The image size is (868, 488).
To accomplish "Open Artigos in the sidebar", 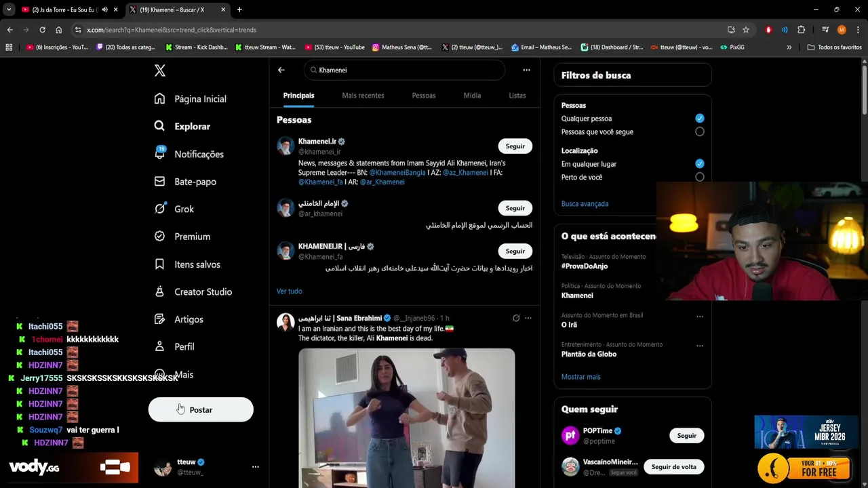I will tap(179, 319).
